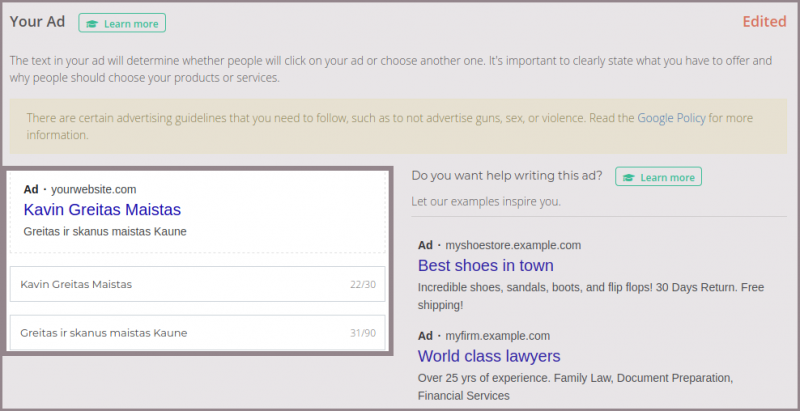Select the Best shoes in town example headline
The height and width of the screenshot is (411, 800).
point(485,265)
